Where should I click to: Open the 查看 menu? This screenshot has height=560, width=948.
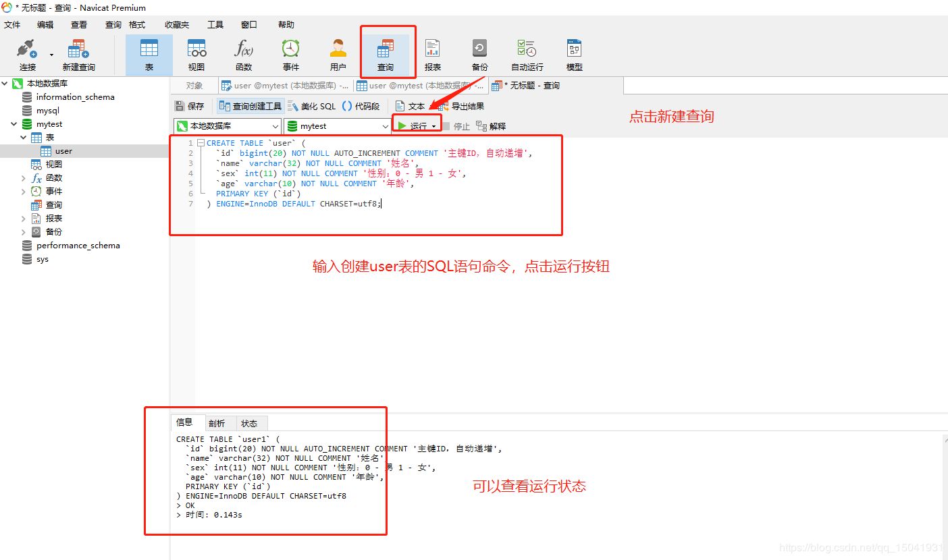coord(79,25)
